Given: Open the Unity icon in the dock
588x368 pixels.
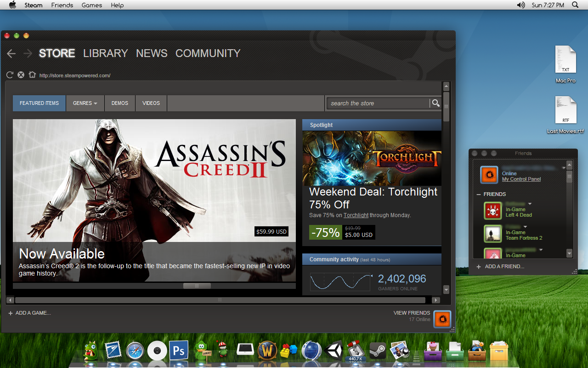Looking at the screenshot, I should [x=334, y=351].
